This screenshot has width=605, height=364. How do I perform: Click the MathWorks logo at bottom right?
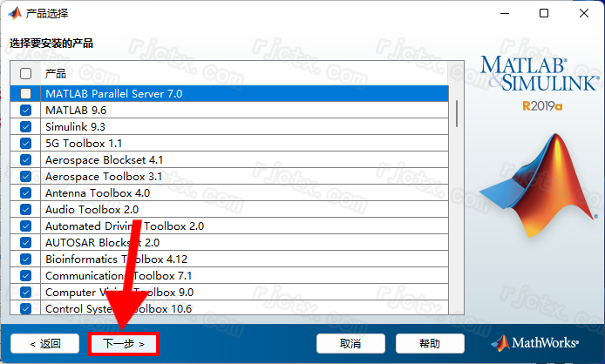point(534,343)
